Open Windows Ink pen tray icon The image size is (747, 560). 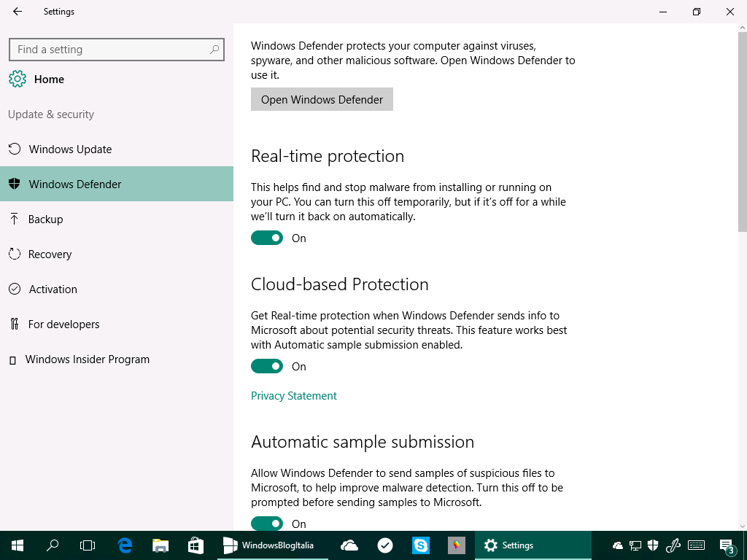673,545
